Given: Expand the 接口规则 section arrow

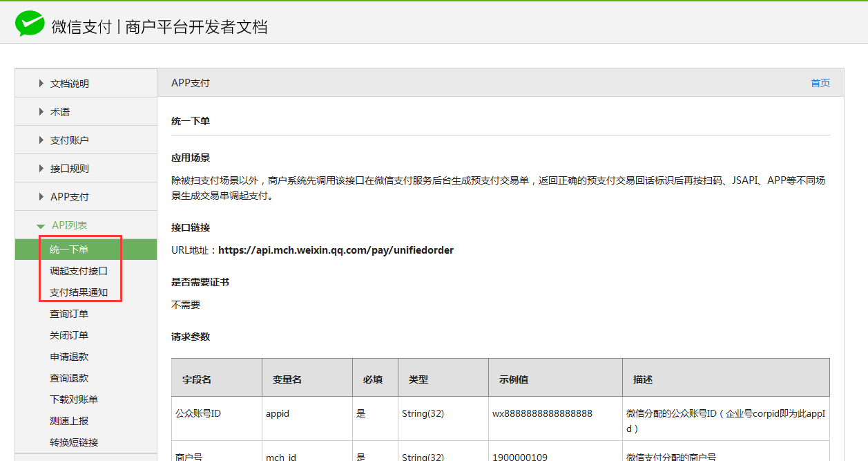Looking at the screenshot, I should point(41,169).
